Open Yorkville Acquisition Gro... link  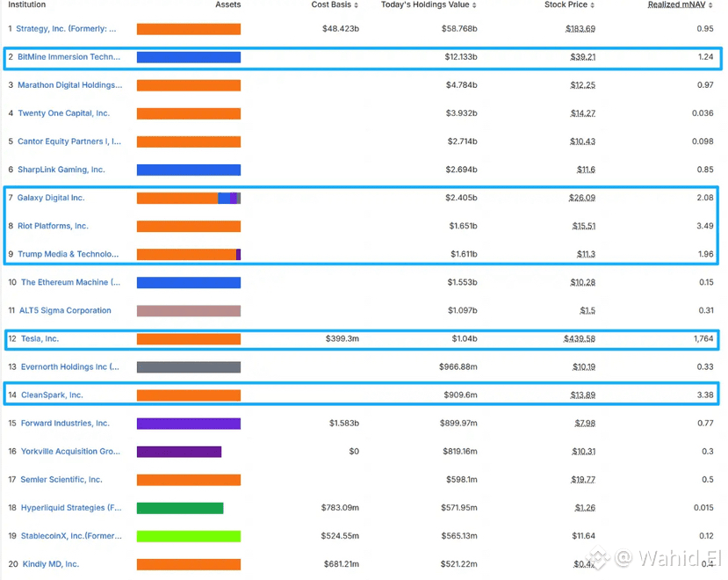70,452
